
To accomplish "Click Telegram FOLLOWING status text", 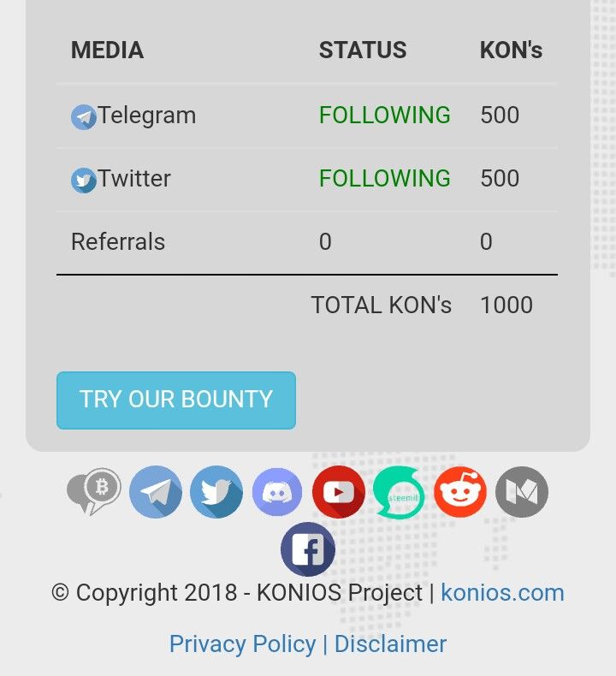I will pyautogui.click(x=384, y=116).
